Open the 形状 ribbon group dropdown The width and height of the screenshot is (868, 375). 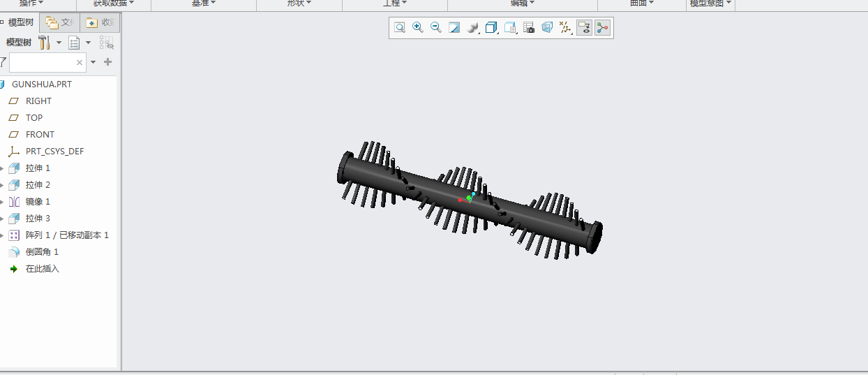click(x=299, y=3)
